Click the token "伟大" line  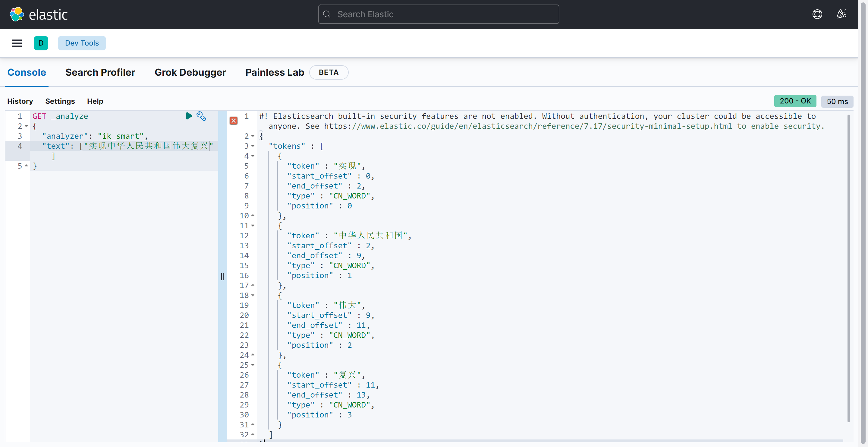[326, 306]
